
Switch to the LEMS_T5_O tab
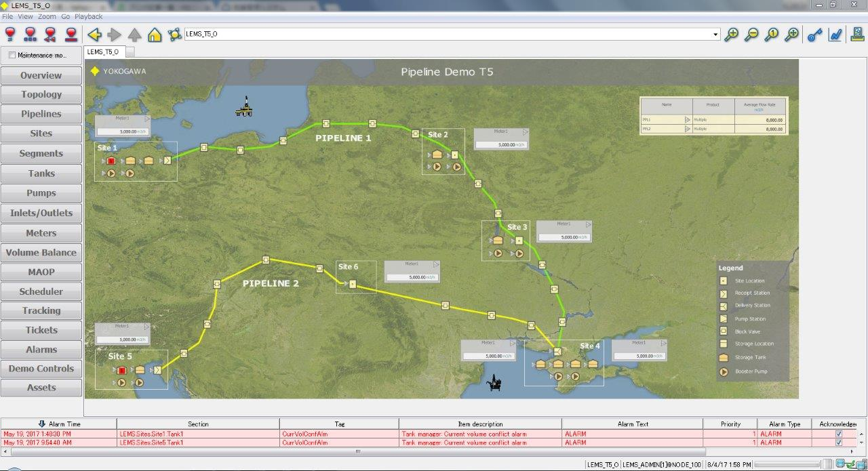104,51
